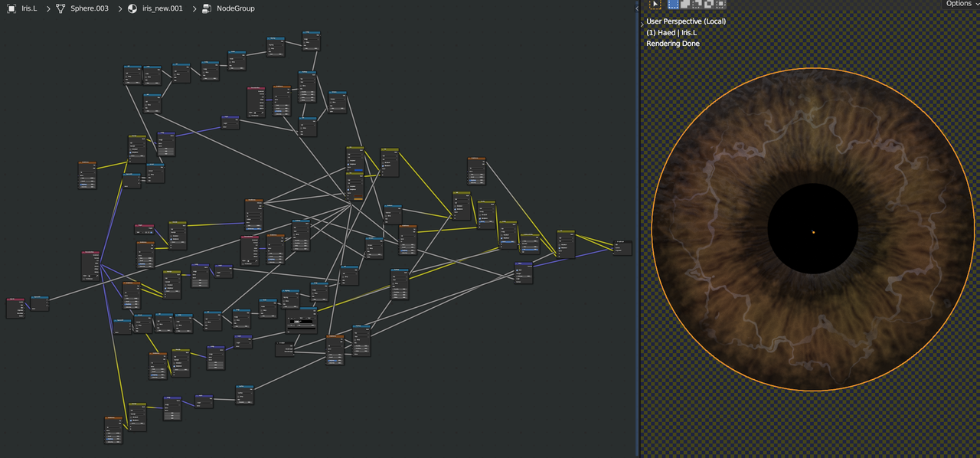Click the Sphere.003 mesh data icon
This screenshot has width=980, height=458.
tap(60, 8)
